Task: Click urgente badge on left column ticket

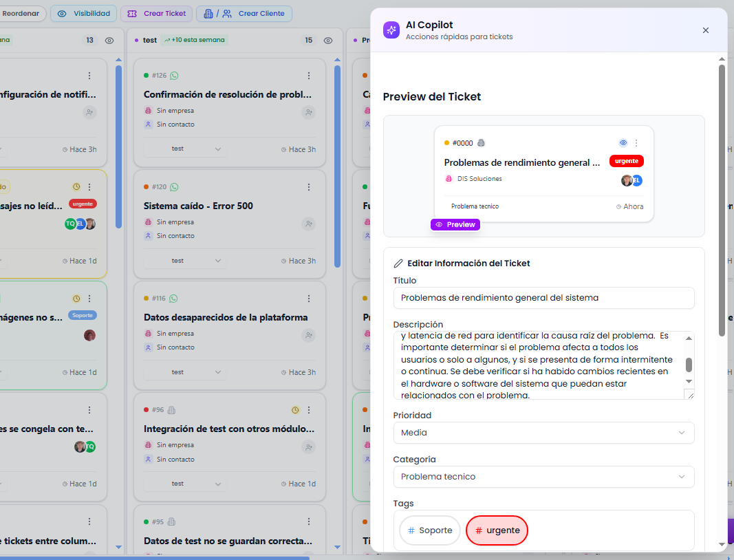Action: point(83,204)
